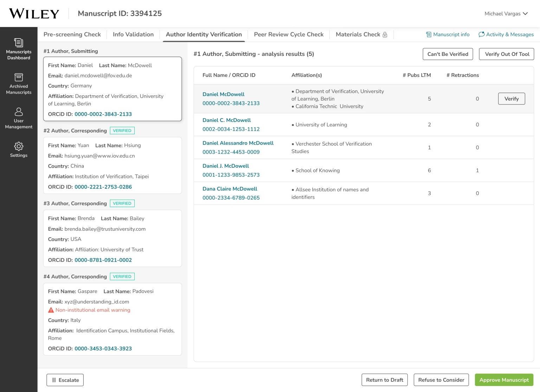Select the Daniel McDowell author card
This screenshot has width=540, height=392.
pyautogui.click(x=112, y=89)
